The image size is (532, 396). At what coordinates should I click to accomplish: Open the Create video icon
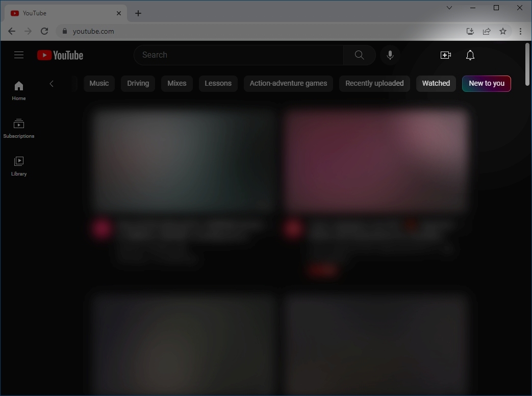pyautogui.click(x=446, y=55)
